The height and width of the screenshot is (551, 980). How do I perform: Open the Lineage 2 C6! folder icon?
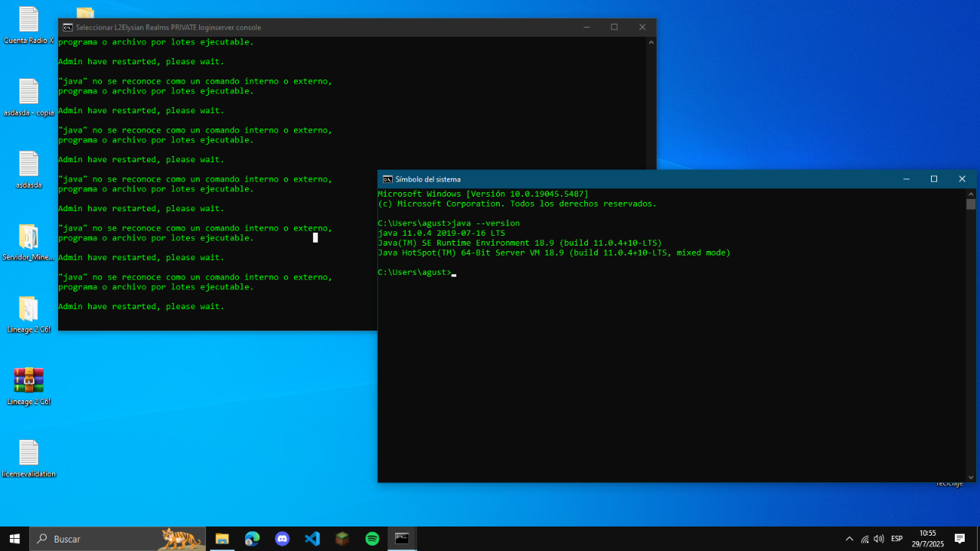(x=28, y=314)
